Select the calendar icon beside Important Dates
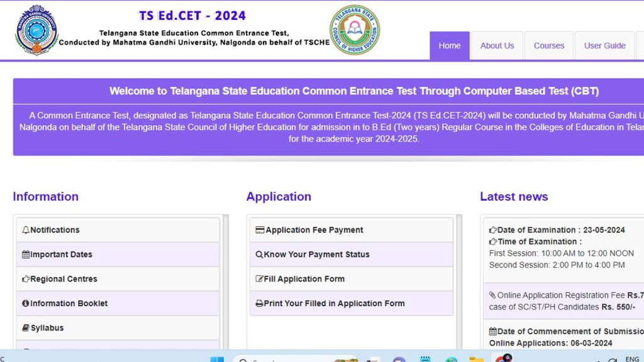The image size is (644, 362). [x=25, y=255]
